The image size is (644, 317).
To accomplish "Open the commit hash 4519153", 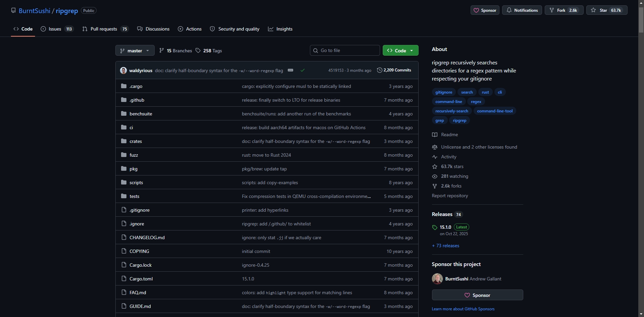I will click(x=336, y=70).
